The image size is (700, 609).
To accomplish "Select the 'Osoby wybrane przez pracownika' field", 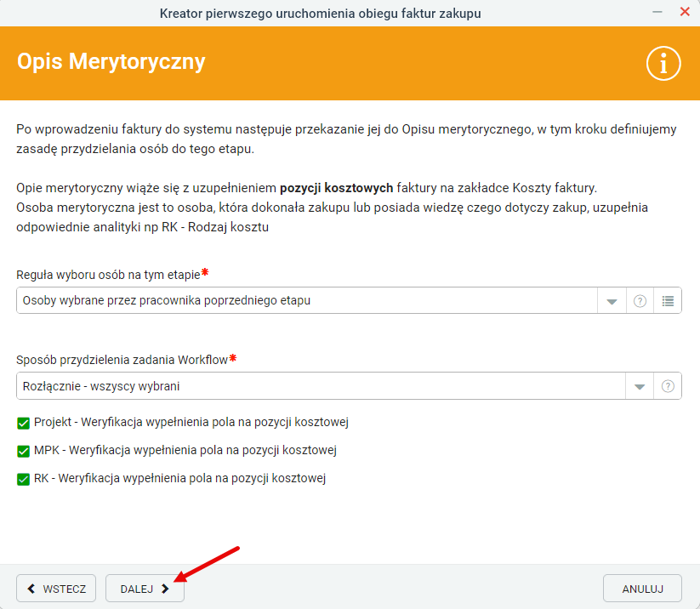I will [x=307, y=301].
